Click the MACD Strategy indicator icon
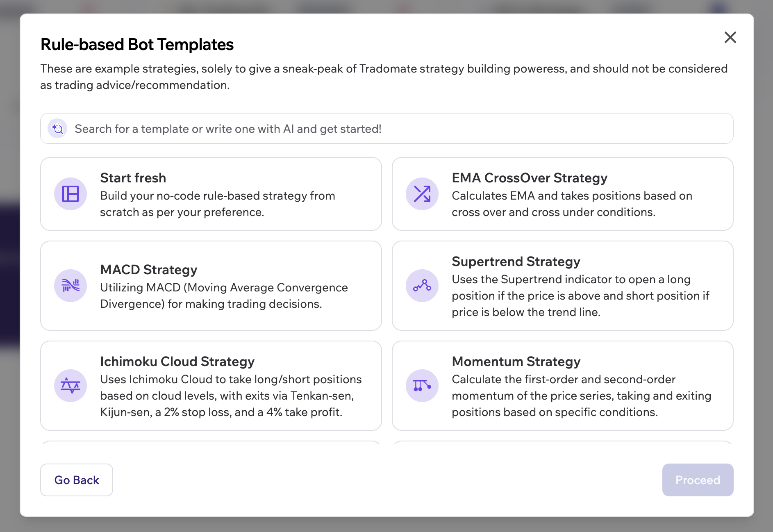This screenshot has height=532, width=773. tap(70, 285)
